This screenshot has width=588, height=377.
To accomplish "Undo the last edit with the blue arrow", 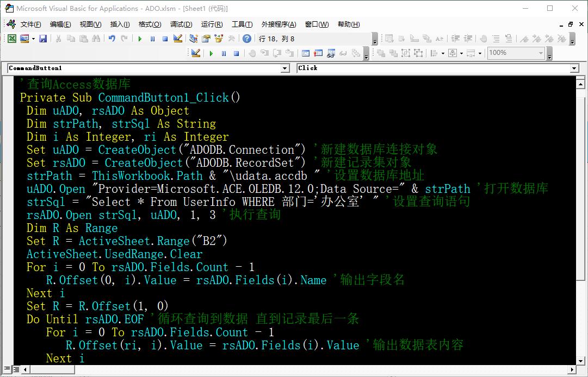I will coord(112,39).
